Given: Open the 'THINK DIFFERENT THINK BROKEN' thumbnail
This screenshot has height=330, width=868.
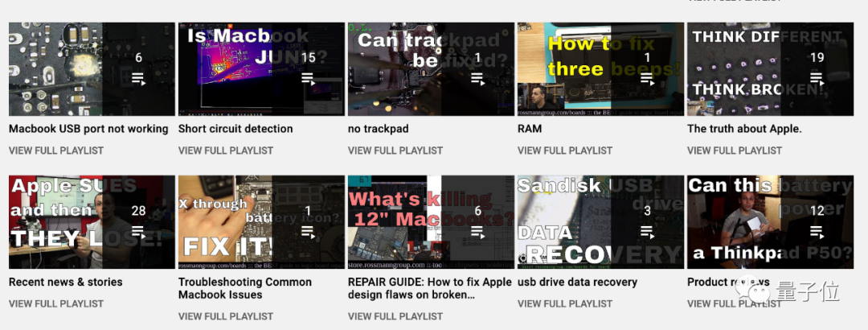Looking at the screenshot, I should [x=771, y=68].
